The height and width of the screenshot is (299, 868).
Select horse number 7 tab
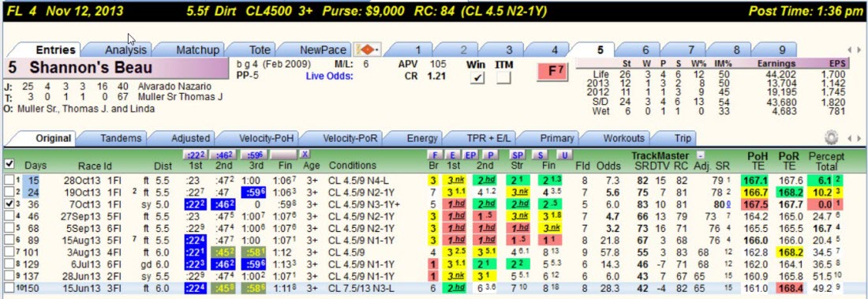(x=691, y=50)
